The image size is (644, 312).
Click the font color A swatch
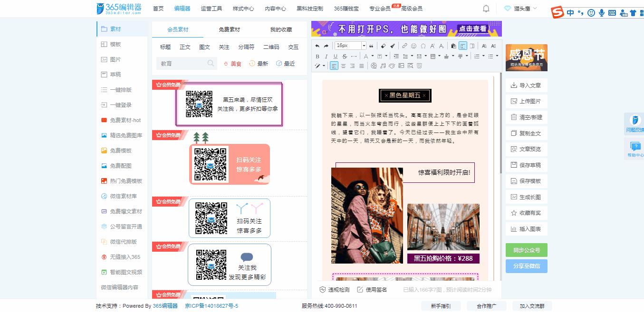tap(366, 57)
